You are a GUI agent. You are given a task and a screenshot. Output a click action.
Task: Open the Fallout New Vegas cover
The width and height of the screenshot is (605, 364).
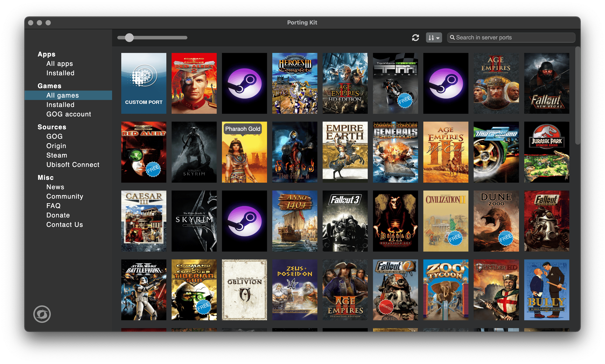point(547,83)
